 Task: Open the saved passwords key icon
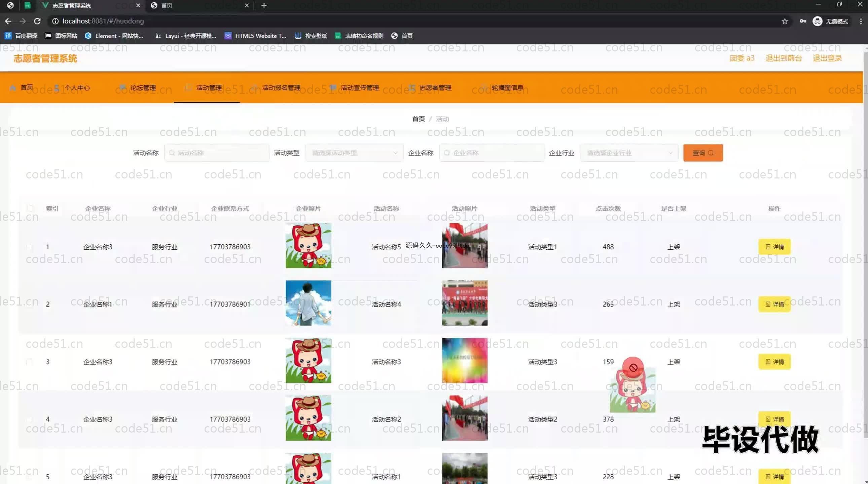[x=803, y=21]
